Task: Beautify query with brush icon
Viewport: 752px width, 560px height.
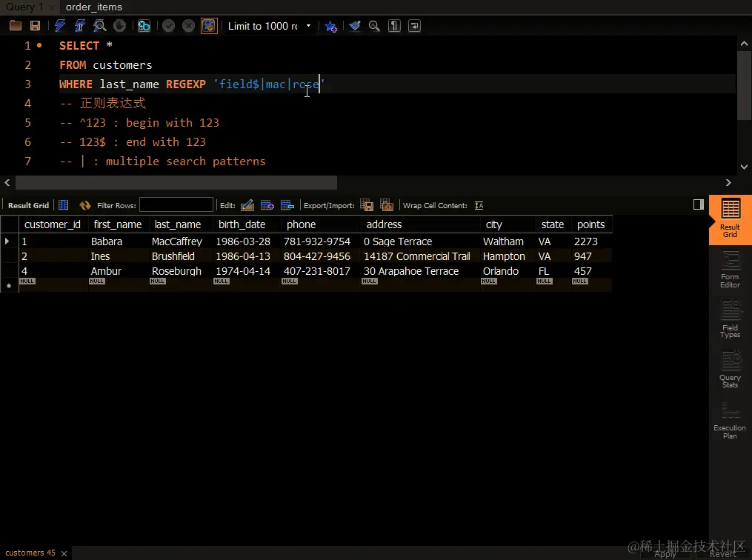Action: coord(354,26)
